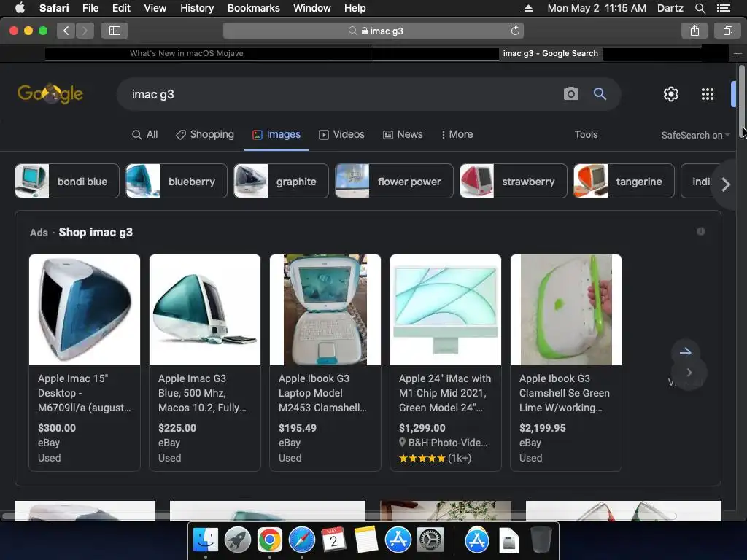This screenshot has width=747, height=560.
Task: Open Calendar icon in the Dock
Action: 333,540
